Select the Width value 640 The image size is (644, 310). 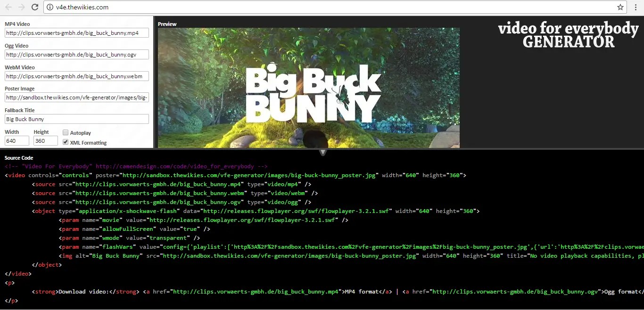17,140
